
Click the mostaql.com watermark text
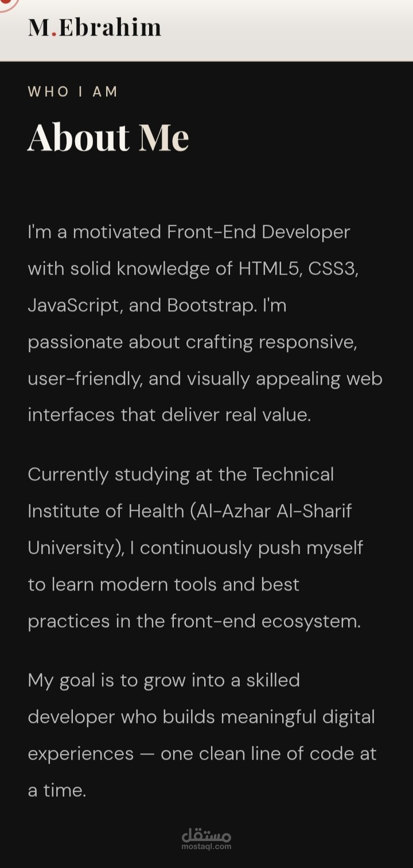point(206,846)
